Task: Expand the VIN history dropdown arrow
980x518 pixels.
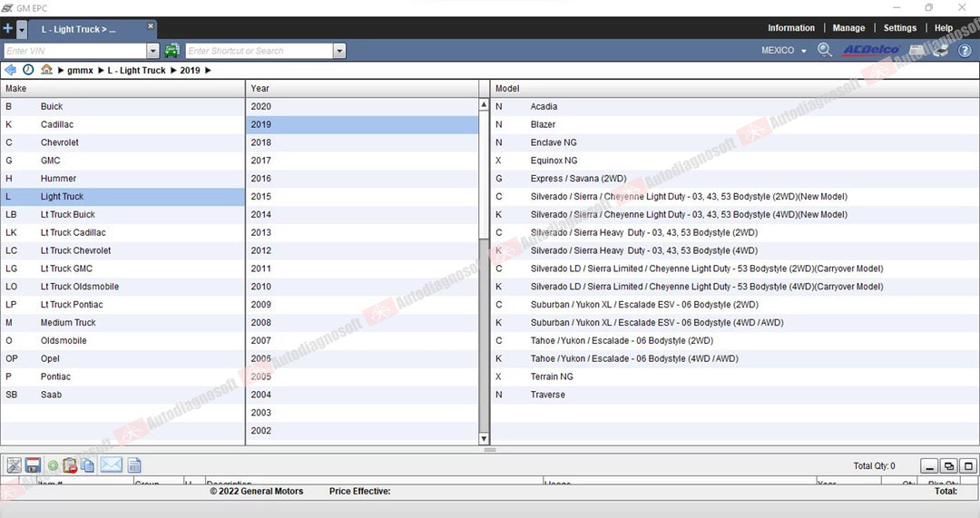Action: (153, 51)
